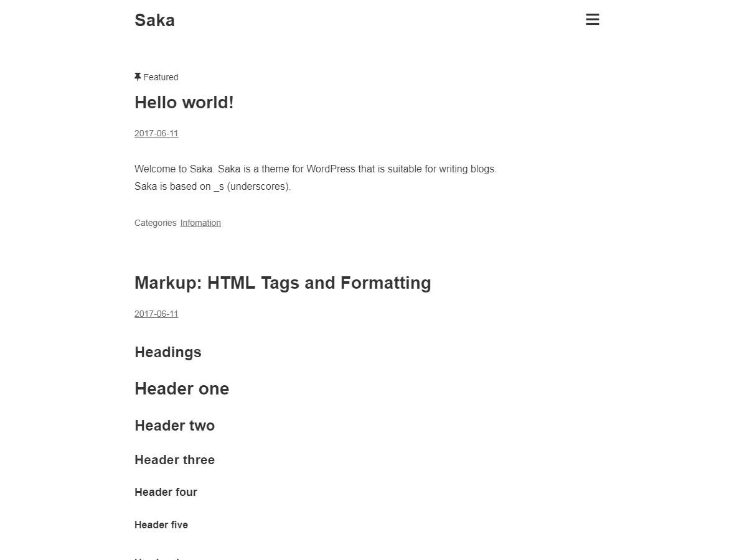Open 'Markup: HTML Tags and Formatting' post
The height and width of the screenshot is (560, 747).
[x=283, y=283]
